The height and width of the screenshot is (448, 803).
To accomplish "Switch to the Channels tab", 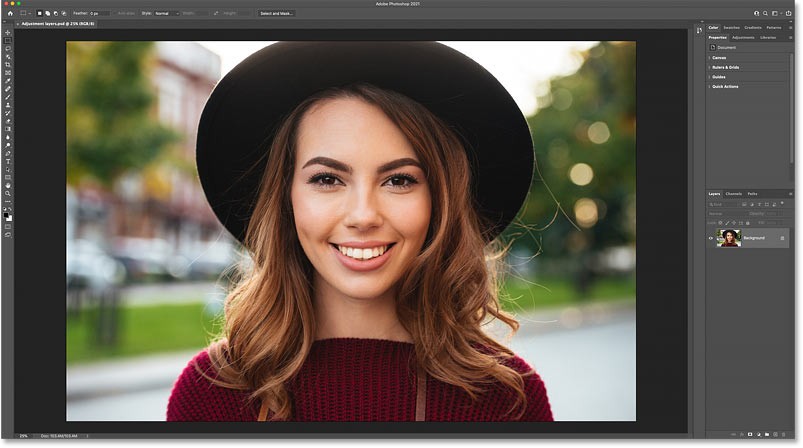I will 733,193.
